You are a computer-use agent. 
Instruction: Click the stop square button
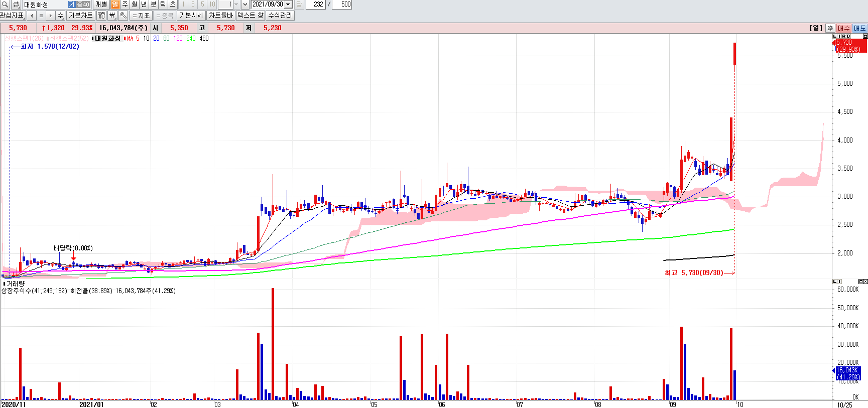(41, 16)
